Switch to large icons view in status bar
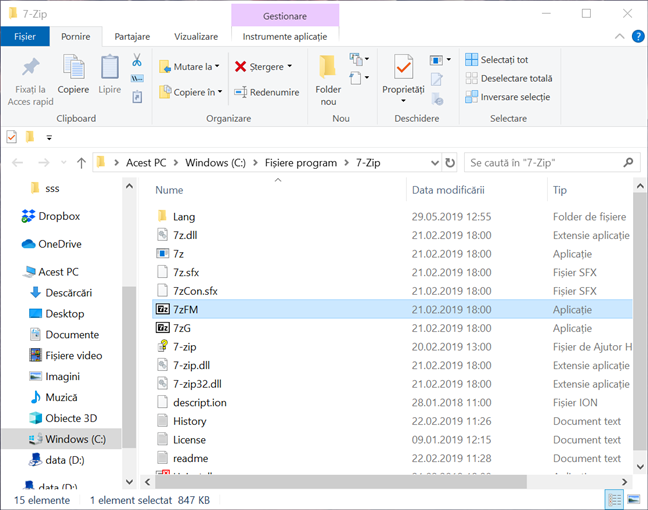The width and height of the screenshot is (648, 510). 634,500
